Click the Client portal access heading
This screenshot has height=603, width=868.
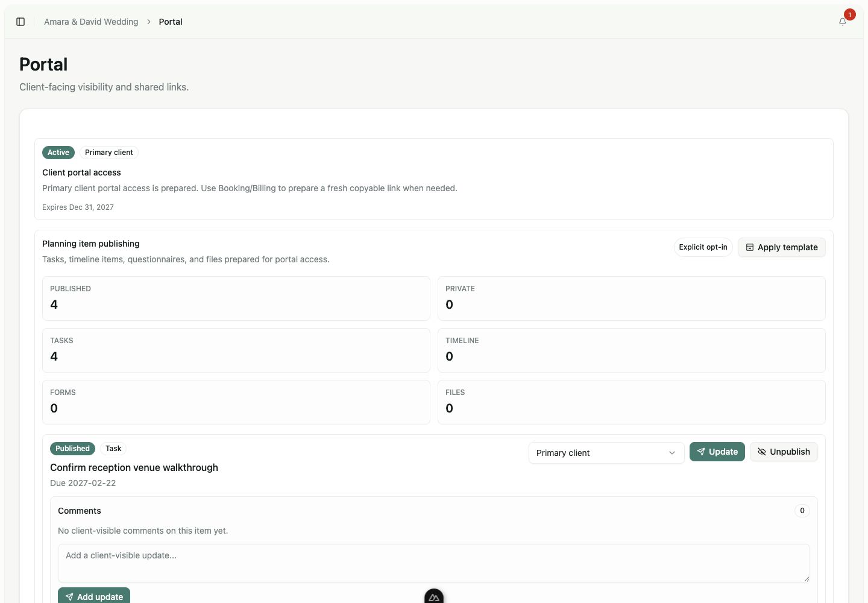[x=81, y=172]
